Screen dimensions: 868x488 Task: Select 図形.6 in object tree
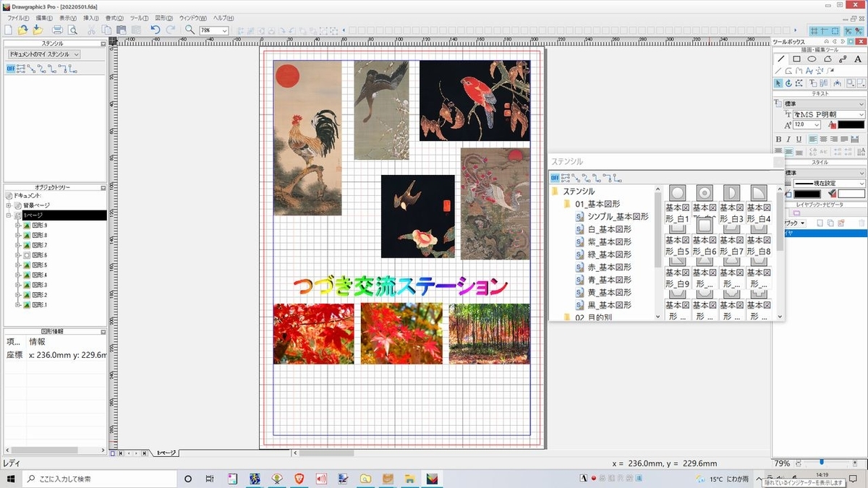(x=40, y=255)
